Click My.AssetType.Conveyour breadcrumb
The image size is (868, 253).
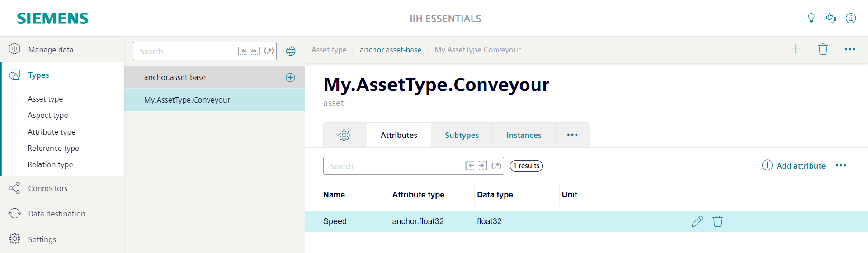point(477,50)
